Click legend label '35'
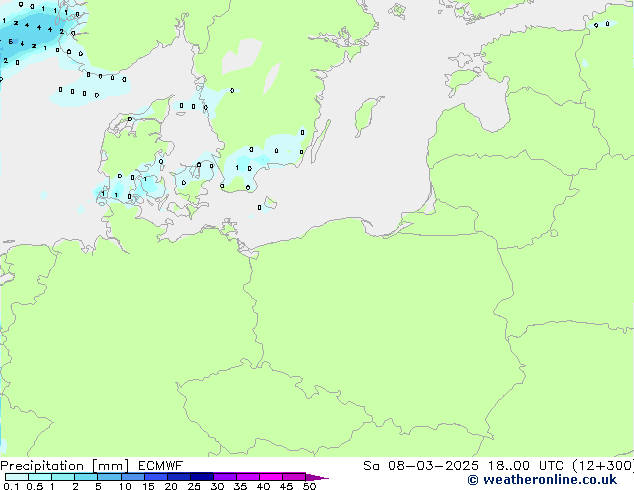This screenshot has width=634, height=490. (x=240, y=486)
